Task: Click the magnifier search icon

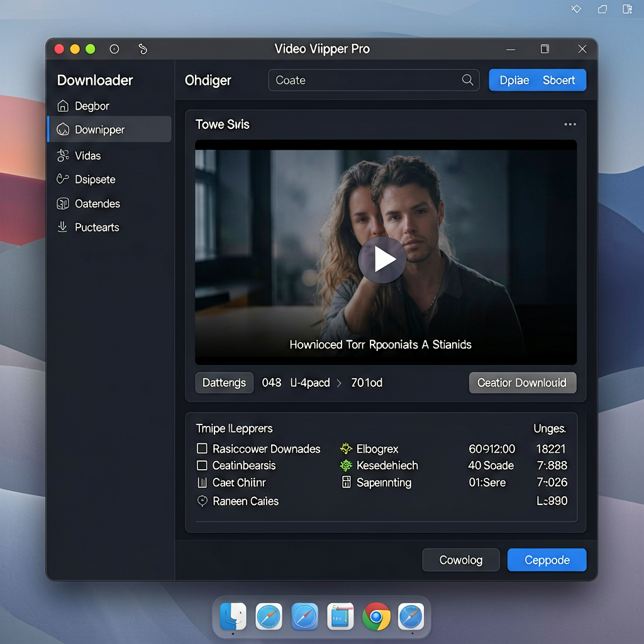Action: 467,80
